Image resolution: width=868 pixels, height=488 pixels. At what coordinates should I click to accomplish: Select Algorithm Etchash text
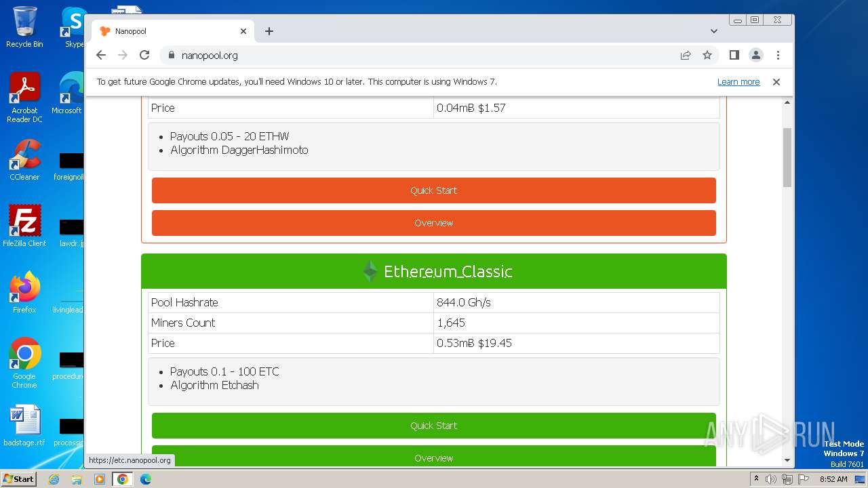[214, 385]
